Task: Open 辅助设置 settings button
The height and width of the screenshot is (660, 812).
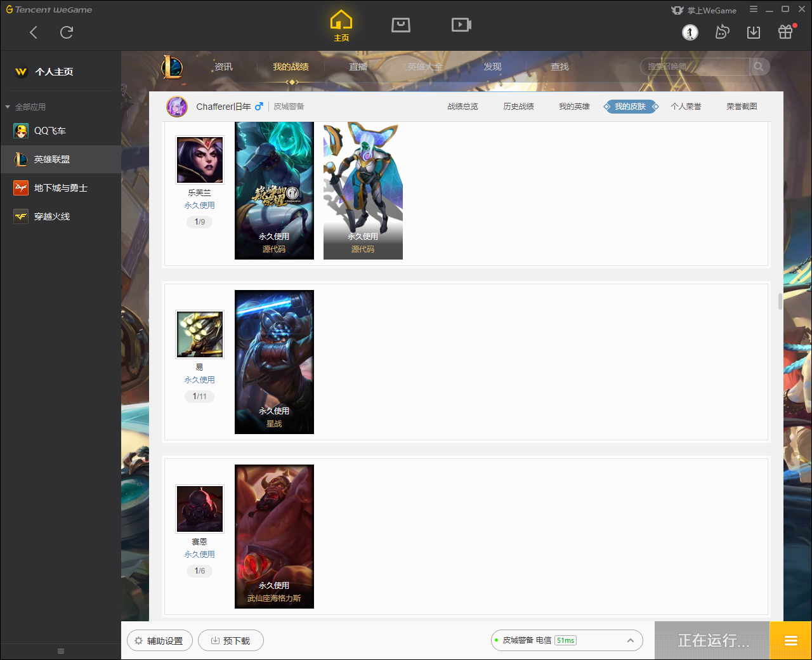Action: tap(159, 641)
